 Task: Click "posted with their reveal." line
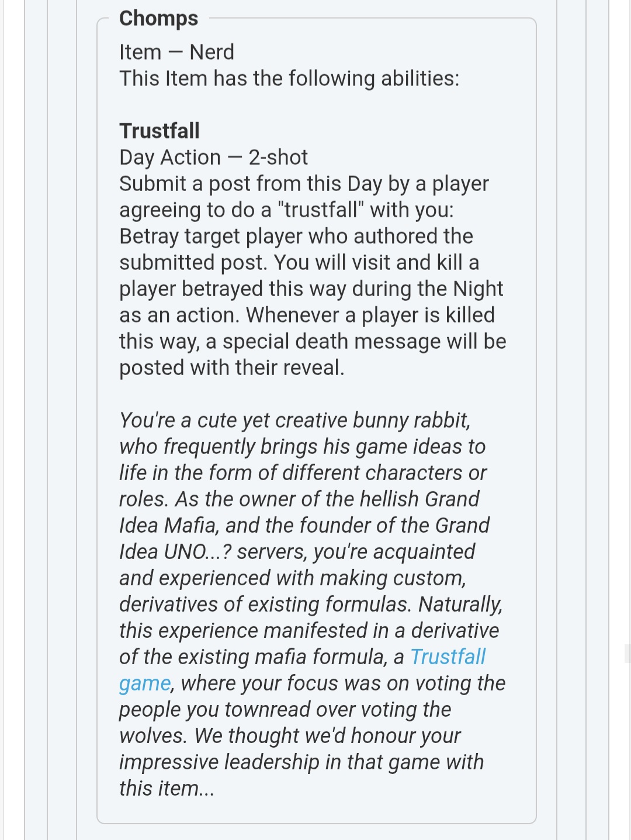(x=231, y=367)
